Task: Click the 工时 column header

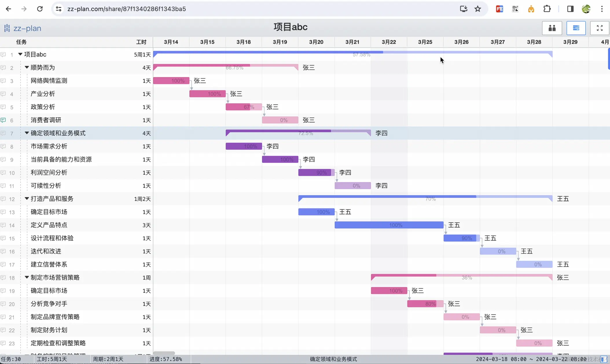Action: tap(141, 42)
